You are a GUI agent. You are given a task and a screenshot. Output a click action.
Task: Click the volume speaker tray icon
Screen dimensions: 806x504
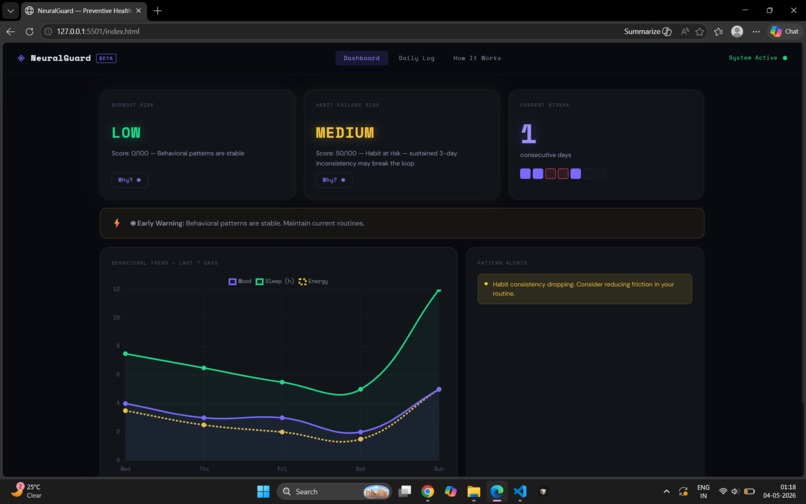[x=735, y=492]
